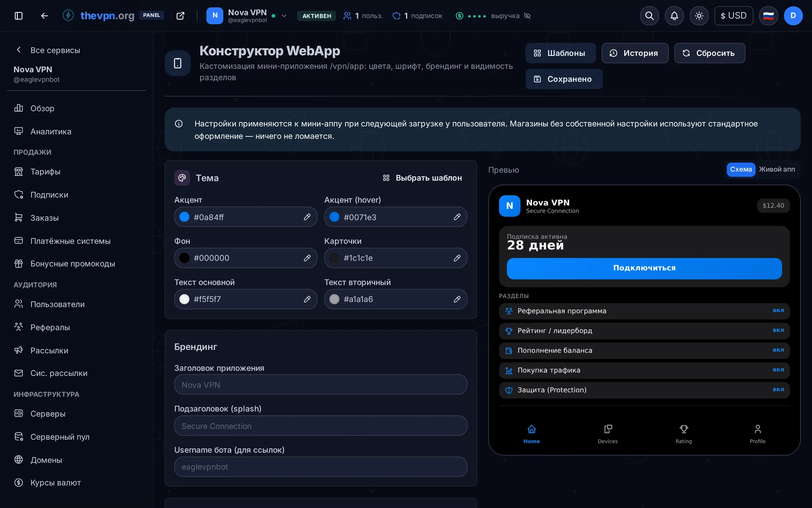
Task: Click the Рассылки megaphone icon
Action: coord(19,351)
